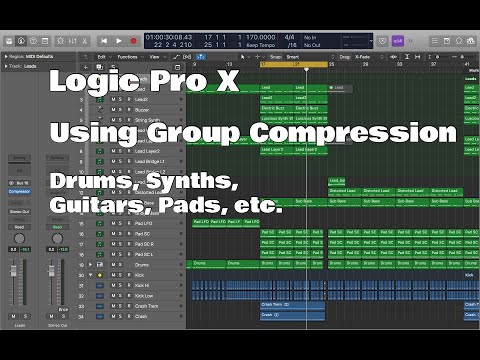Open the Editors scissors button
Screen dimensions: 480x360
[x=84, y=41]
